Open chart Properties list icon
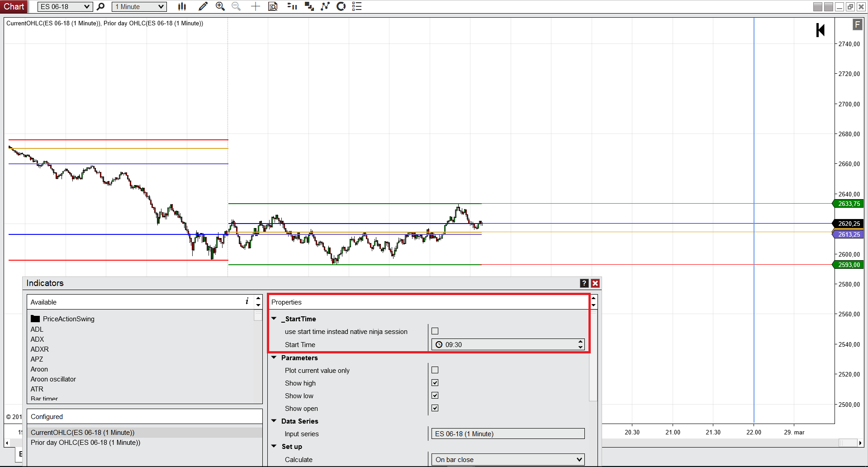 pyautogui.click(x=357, y=6)
